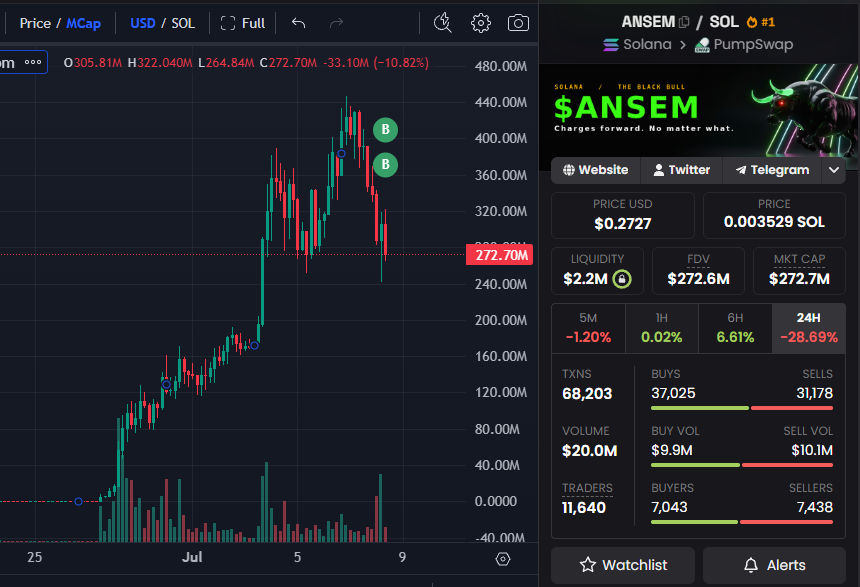Expand more social links chevron
Screen dimensions: 860x587
click(x=834, y=170)
